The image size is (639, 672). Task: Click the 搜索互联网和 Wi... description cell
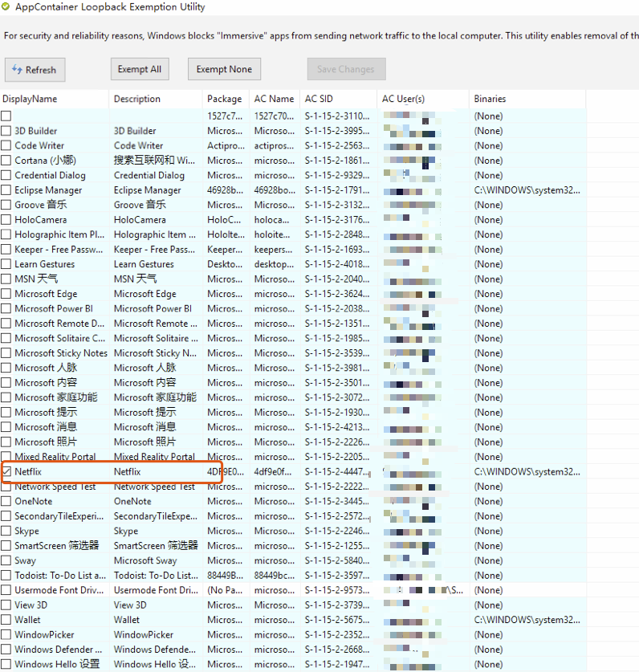[154, 161]
